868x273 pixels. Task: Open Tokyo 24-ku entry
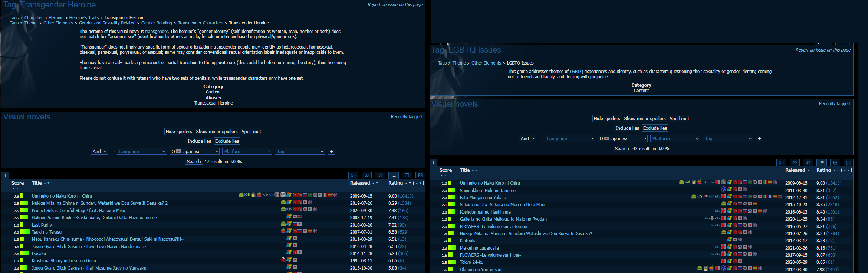tap(471, 262)
